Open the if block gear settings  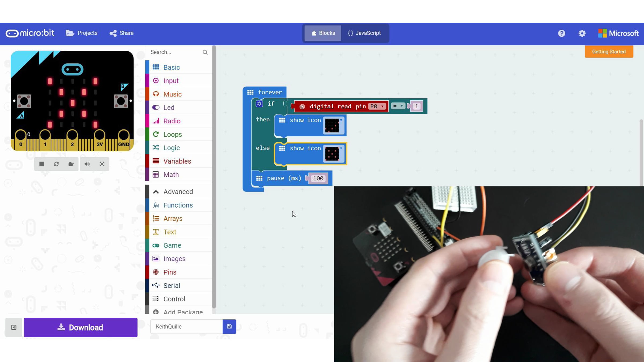259,104
